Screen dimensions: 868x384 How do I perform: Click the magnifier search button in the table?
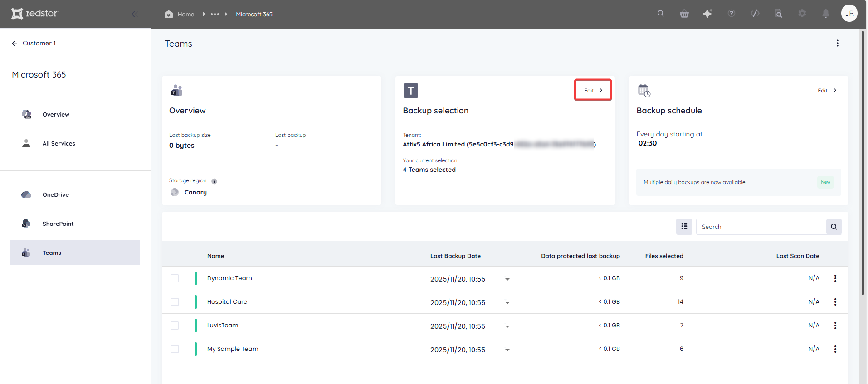pos(834,227)
